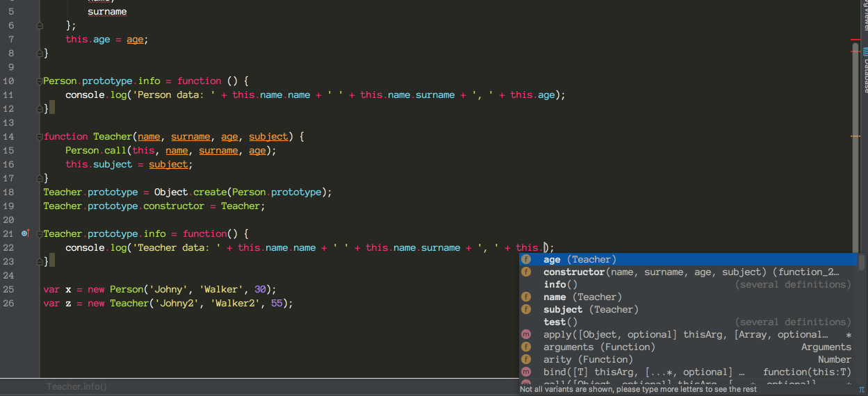Pick the info() completion suggestion
Viewport: 868px width, 396px height.
click(688, 284)
